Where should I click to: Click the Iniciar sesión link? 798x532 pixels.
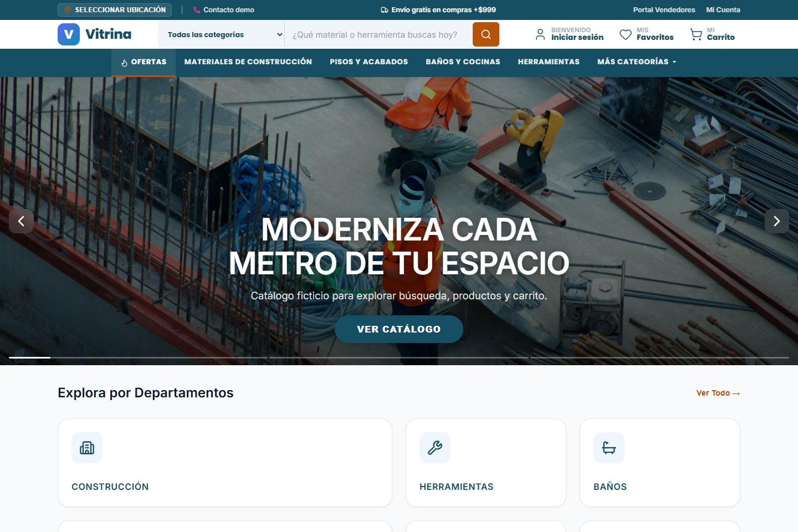coord(577,37)
